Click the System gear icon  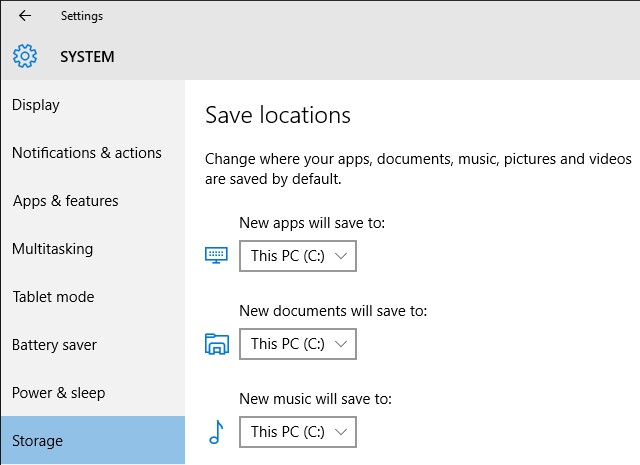tap(25, 56)
